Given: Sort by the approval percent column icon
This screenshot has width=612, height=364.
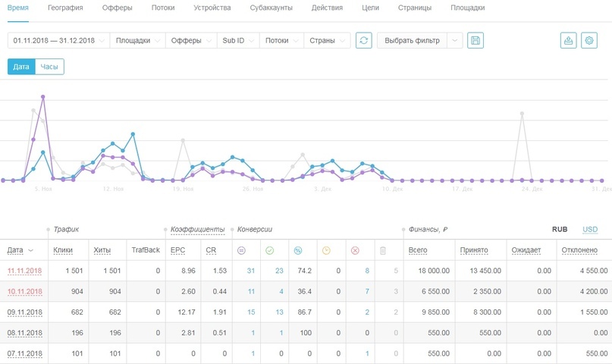Looking at the screenshot, I should click(298, 249).
